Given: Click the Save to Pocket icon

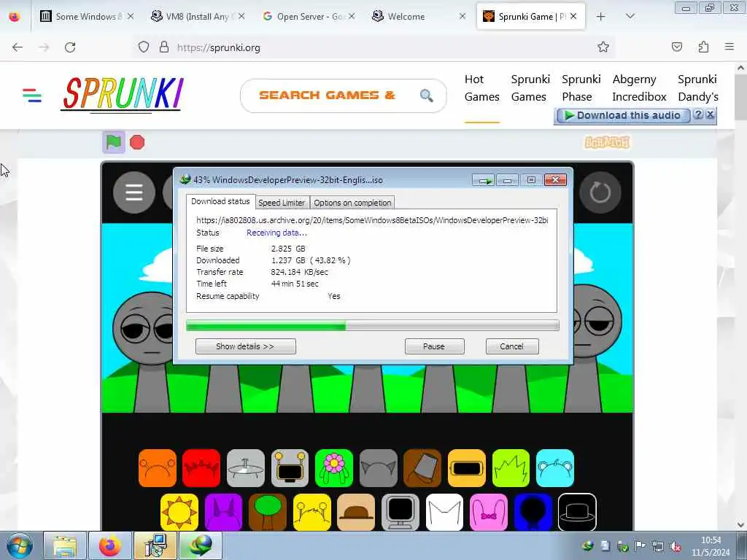Looking at the screenshot, I should 676,47.
